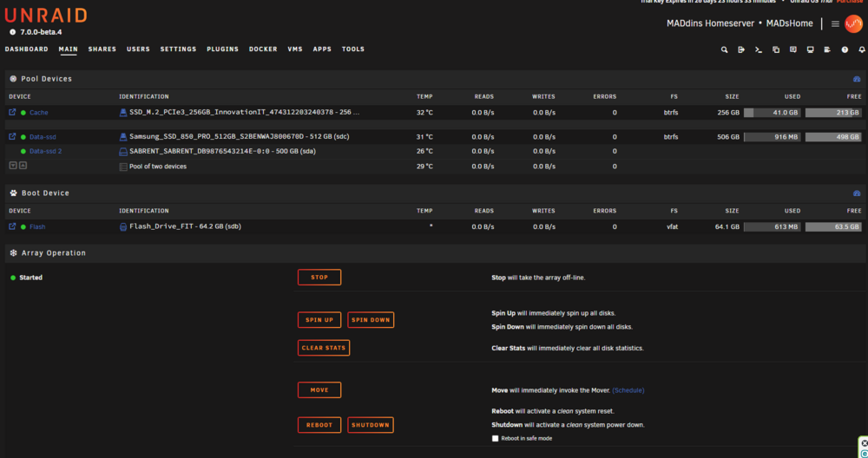Click the Data-ssd free-space bar showing 498 GB
868x458 pixels.
833,137
